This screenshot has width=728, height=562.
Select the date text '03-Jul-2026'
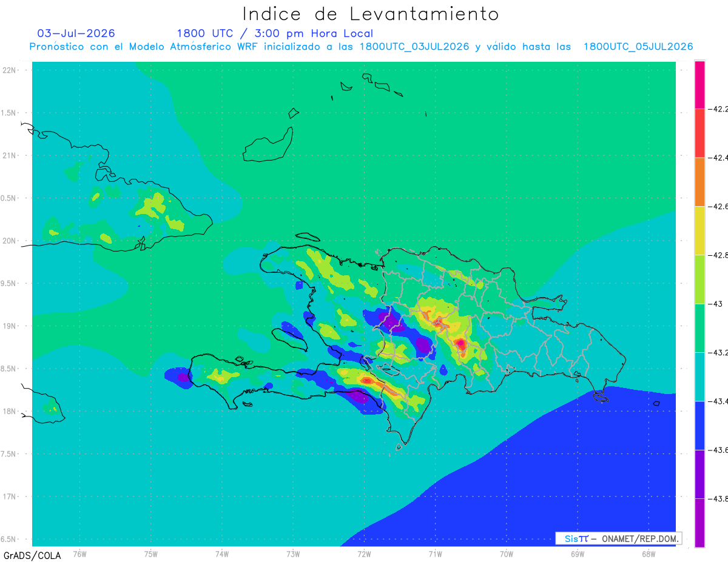76,33
